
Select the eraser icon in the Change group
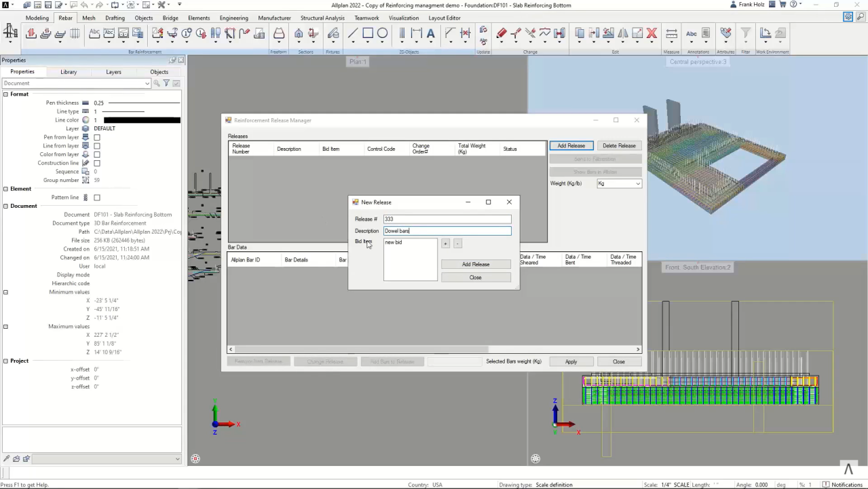click(502, 33)
